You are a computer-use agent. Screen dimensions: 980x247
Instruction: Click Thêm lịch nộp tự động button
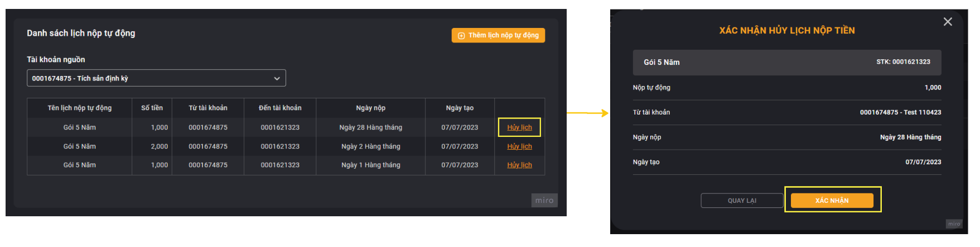pyautogui.click(x=498, y=35)
